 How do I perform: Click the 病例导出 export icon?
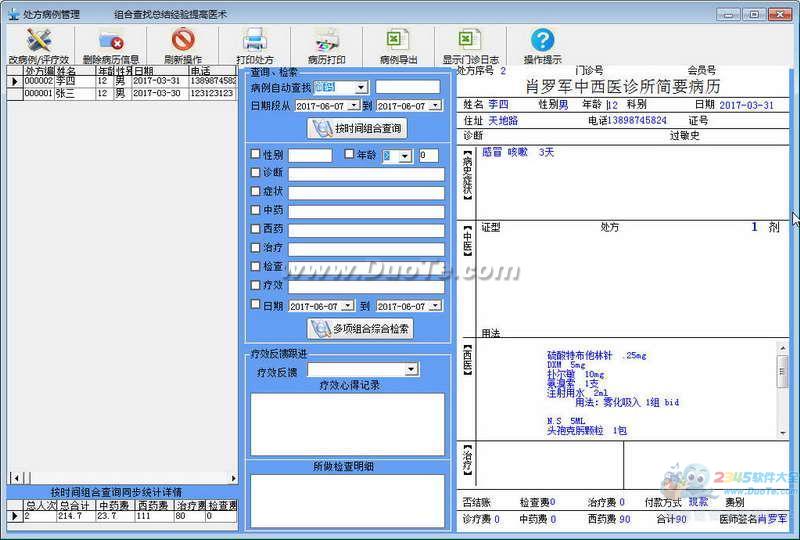pyautogui.click(x=398, y=40)
